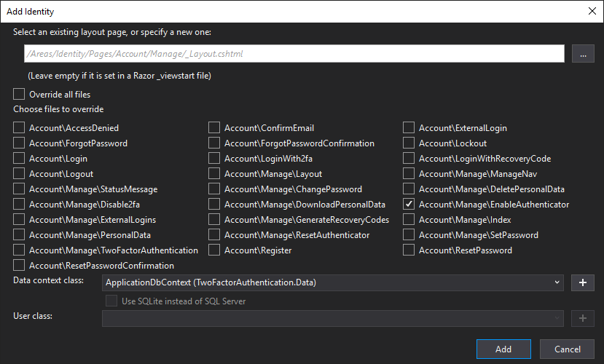Click the Cancel button
The width and height of the screenshot is (604, 364).
click(567, 349)
